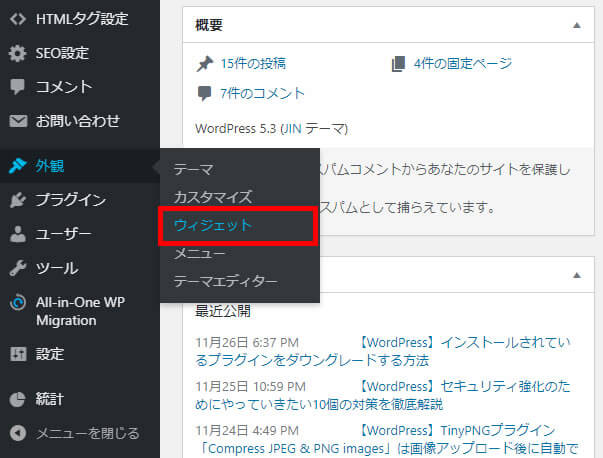Collapse the activity panel below 概要
Screen dimensions: 603x458
click(576, 275)
